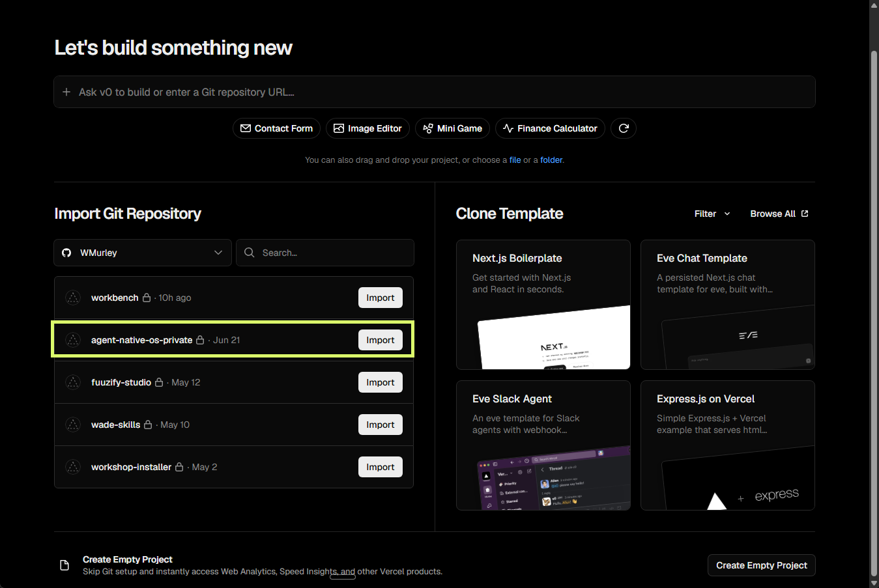
Task: Click the magnifier icon in repository search
Action: pyautogui.click(x=249, y=253)
